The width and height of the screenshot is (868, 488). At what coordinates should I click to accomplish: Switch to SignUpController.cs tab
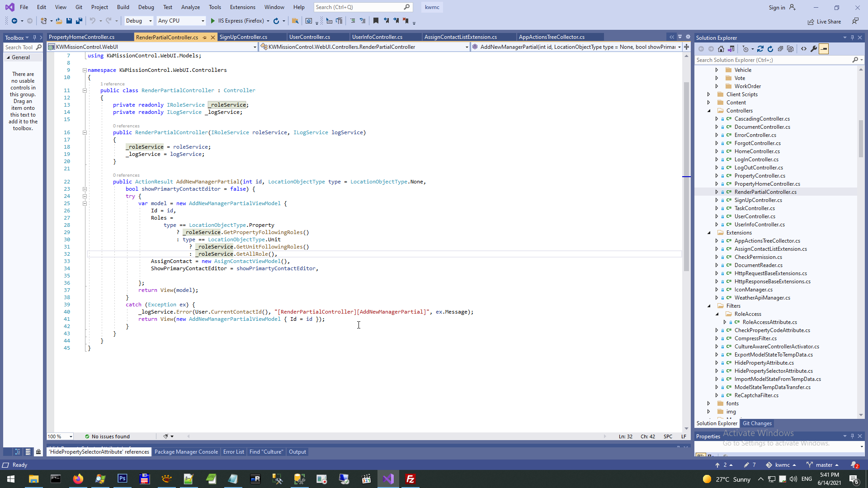tap(243, 37)
